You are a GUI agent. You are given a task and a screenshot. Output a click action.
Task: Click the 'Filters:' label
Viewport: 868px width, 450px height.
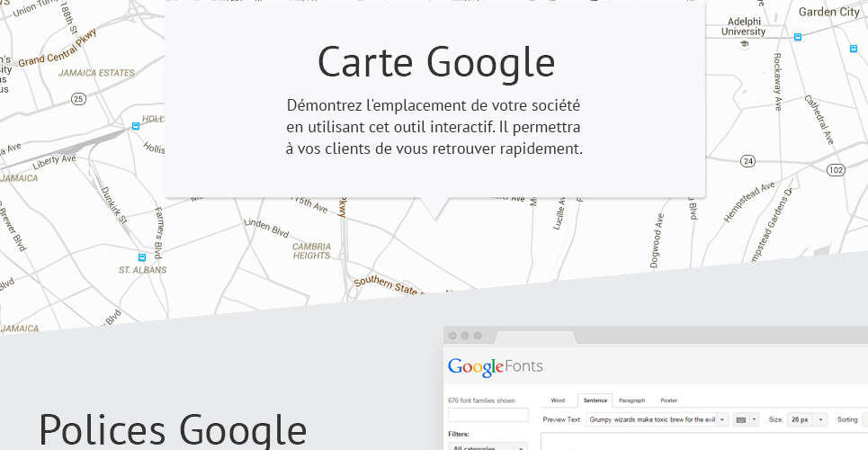coord(459,435)
